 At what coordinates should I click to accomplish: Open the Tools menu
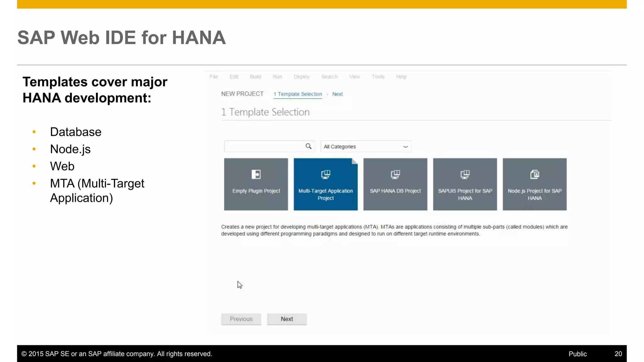coord(378,77)
